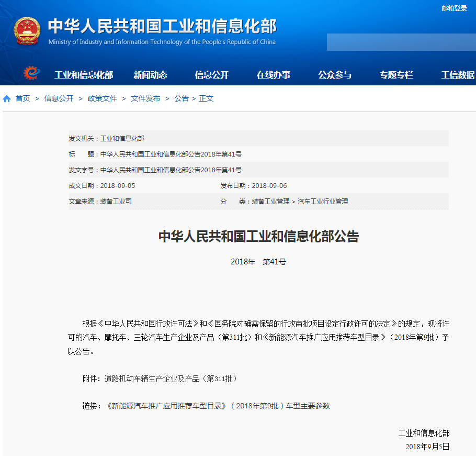Open 邮箱登录 mailbox login link
Viewport: 476px width, 456px height.
coord(454,8)
